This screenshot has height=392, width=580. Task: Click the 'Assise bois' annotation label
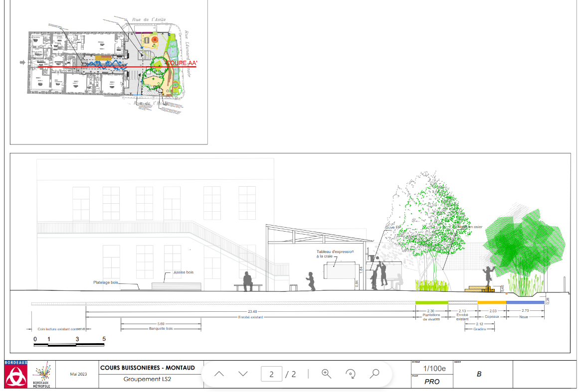click(x=183, y=272)
